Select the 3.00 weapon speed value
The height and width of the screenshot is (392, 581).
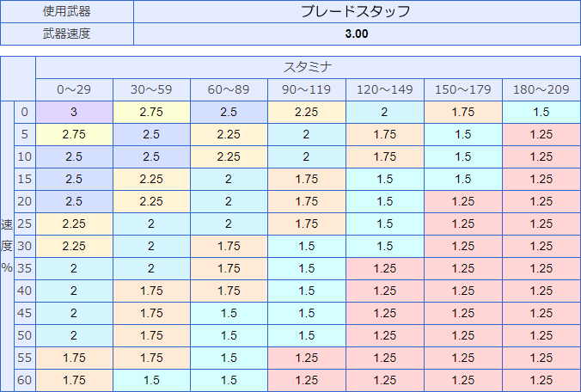click(357, 34)
